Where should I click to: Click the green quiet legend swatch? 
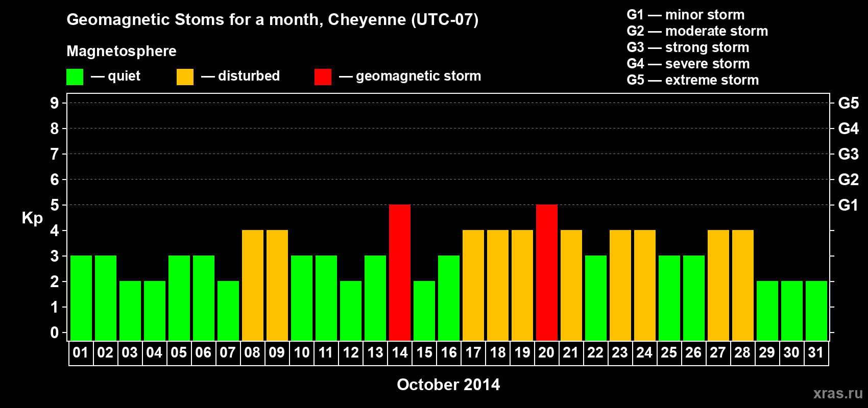click(75, 77)
